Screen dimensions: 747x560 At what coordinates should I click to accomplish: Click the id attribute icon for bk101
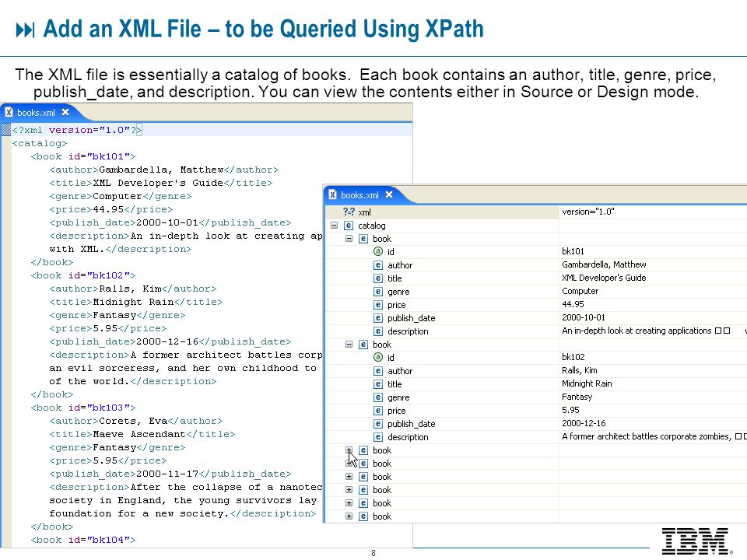[378, 251]
